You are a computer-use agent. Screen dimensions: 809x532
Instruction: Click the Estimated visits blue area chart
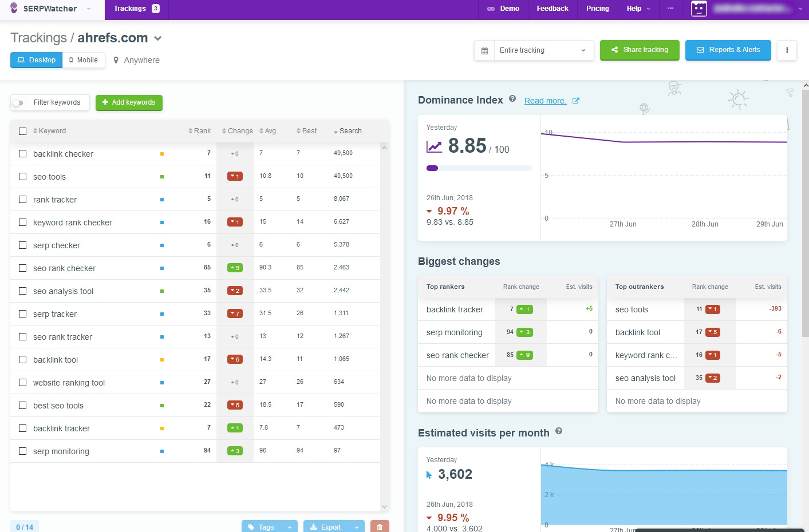pos(664,495)
